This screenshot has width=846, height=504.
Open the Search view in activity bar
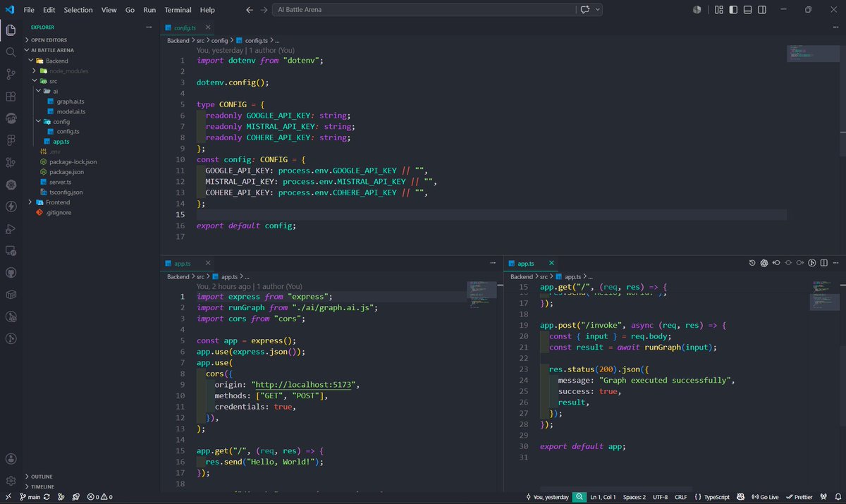click(11, 52)
